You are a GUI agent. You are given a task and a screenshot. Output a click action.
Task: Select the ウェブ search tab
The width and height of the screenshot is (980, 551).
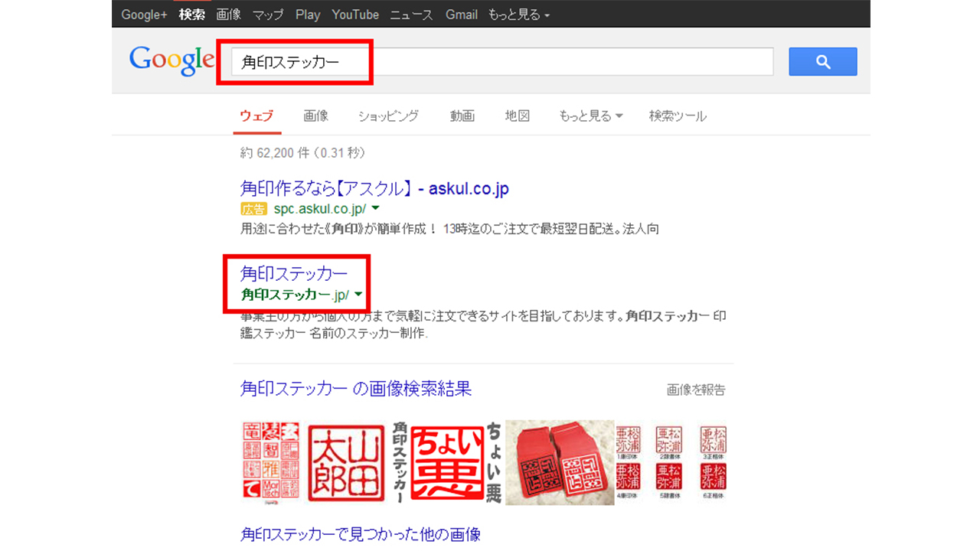pyautogui.click(x=256, y=116)
